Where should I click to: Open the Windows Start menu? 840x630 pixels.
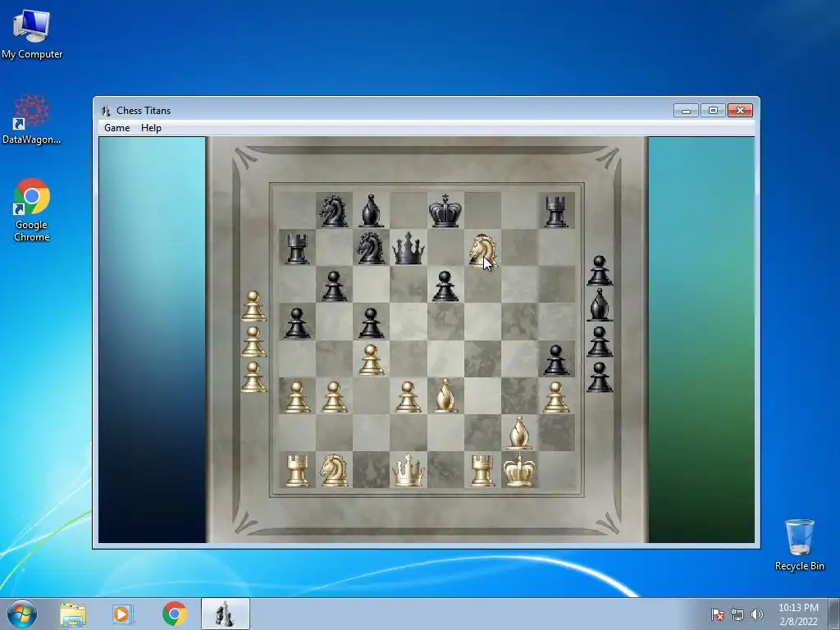(22, 614)
